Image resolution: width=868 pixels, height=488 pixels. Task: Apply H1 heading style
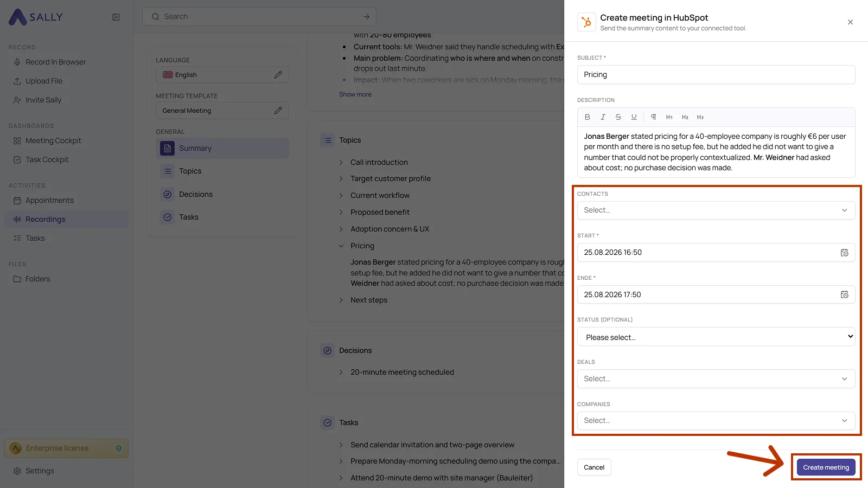coord(669,117)
